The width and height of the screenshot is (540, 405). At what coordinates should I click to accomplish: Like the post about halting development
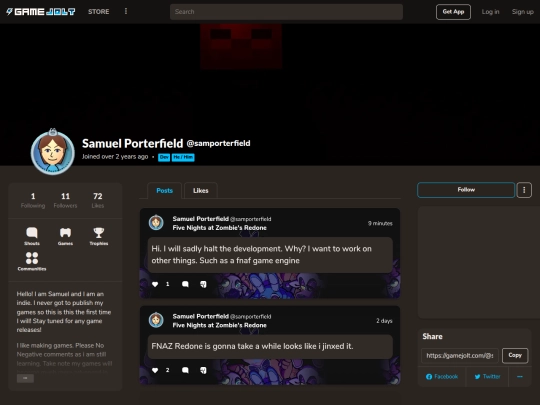[x=155, y=284]
